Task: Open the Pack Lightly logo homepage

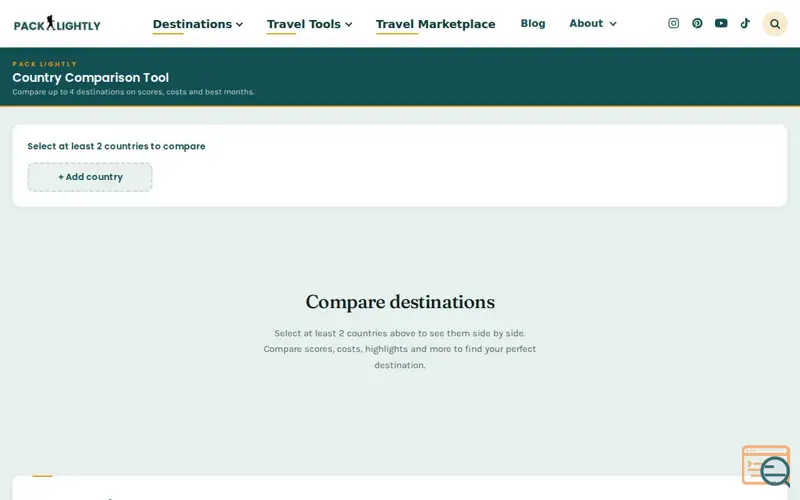Action: [57, 23]
